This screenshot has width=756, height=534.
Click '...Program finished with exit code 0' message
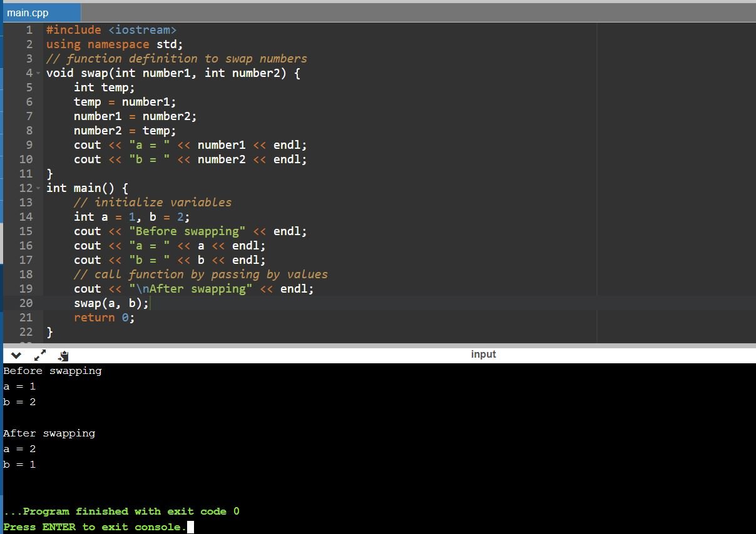pyautogui.click(x=121, y=511)
